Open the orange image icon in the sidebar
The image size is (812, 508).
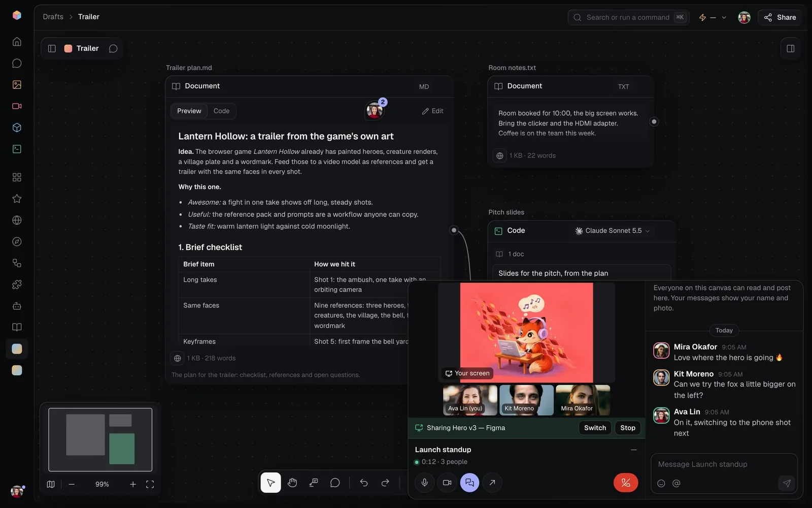17,85
